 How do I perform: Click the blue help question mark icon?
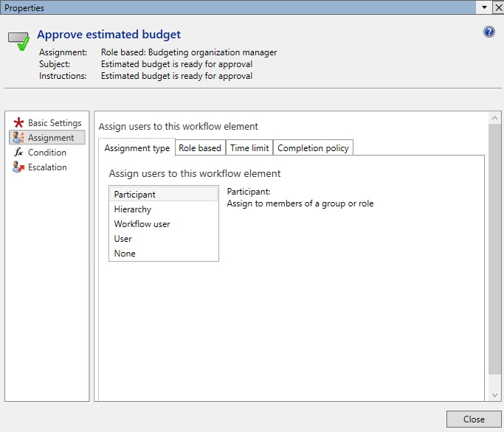tap(489, 32)
